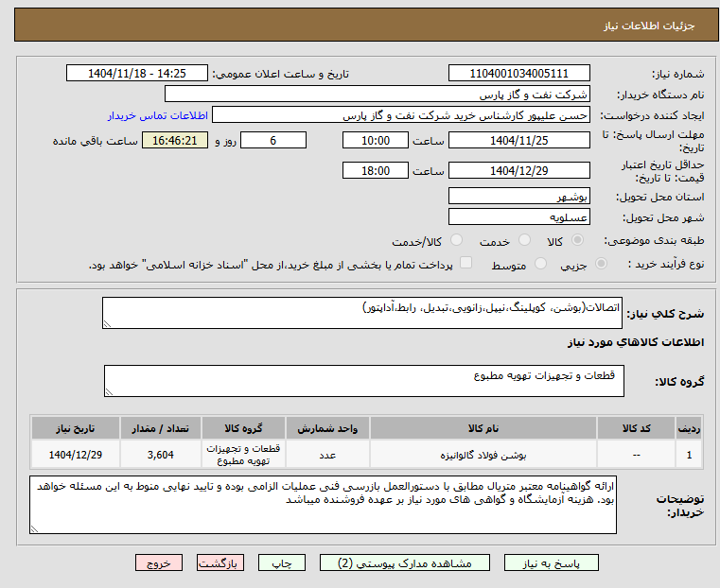This screenshot has width=720, height=588.
Task: Click the خروج exit button
Action: 159,562
